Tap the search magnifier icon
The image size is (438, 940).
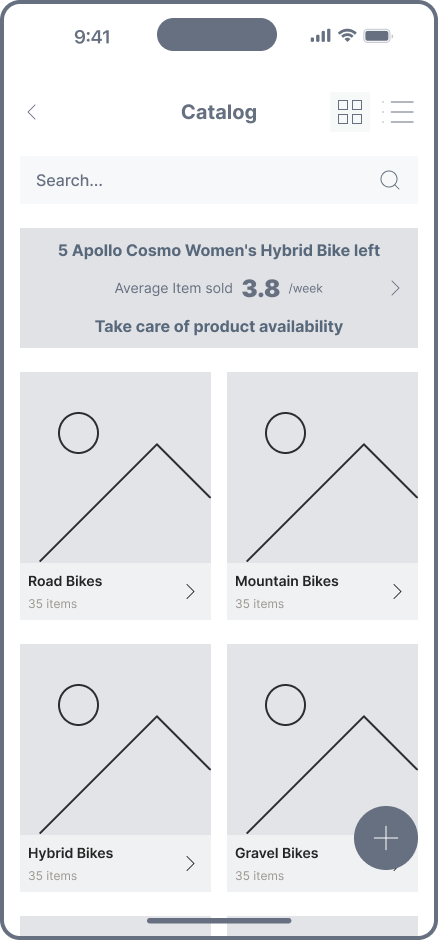pyautogui.click(x=389, y=180)
